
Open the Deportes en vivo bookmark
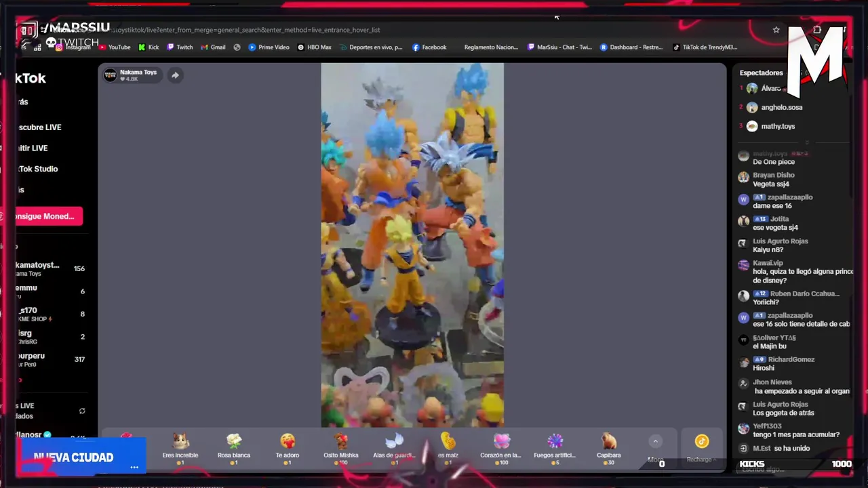(x=371, y=47)
